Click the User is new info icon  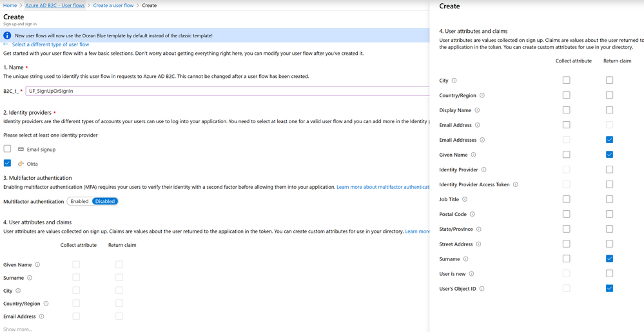tap(471, 273)
